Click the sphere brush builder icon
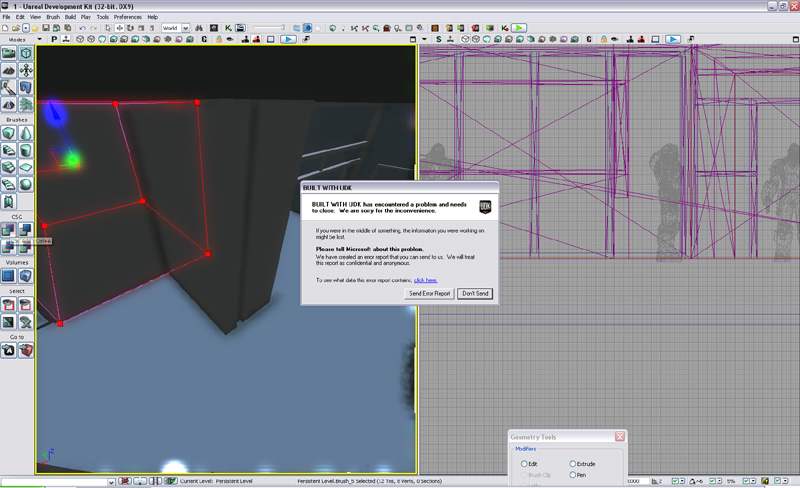The height and width of the screenshot is (488, 800). click(x=25, y=184)
